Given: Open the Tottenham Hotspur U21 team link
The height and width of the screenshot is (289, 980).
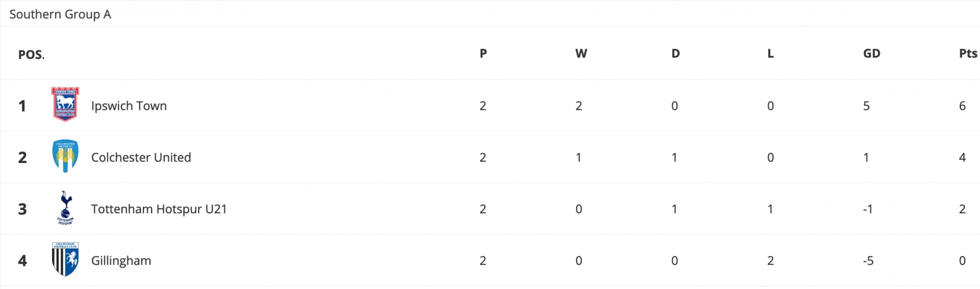Looking at the screenshot, I should (159, 209).
